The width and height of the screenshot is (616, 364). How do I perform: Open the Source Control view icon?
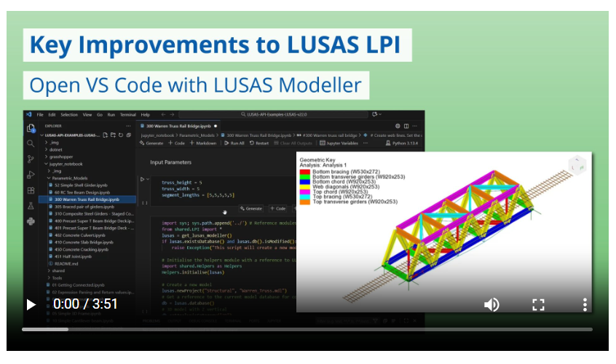[31, 159]
